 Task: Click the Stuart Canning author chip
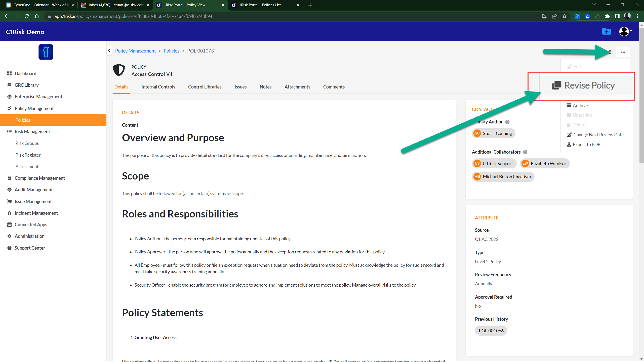click(x=494, y=133)
